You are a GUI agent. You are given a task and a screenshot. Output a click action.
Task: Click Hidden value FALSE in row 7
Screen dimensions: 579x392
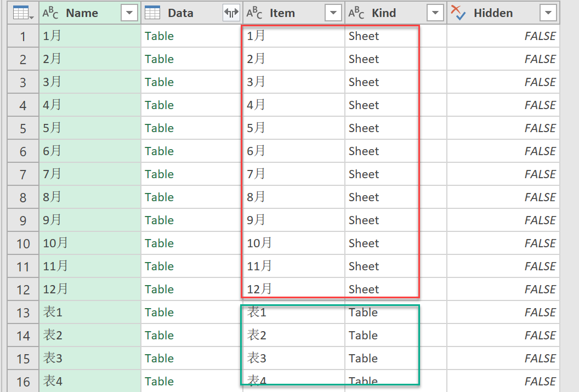point(540,174)
